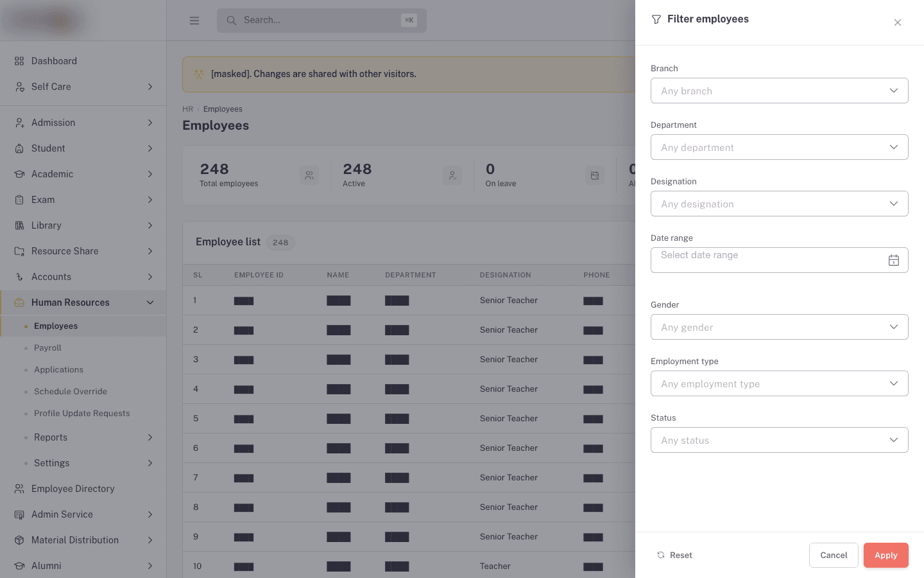
Task: Click the Cancel button
Action: 834,555
